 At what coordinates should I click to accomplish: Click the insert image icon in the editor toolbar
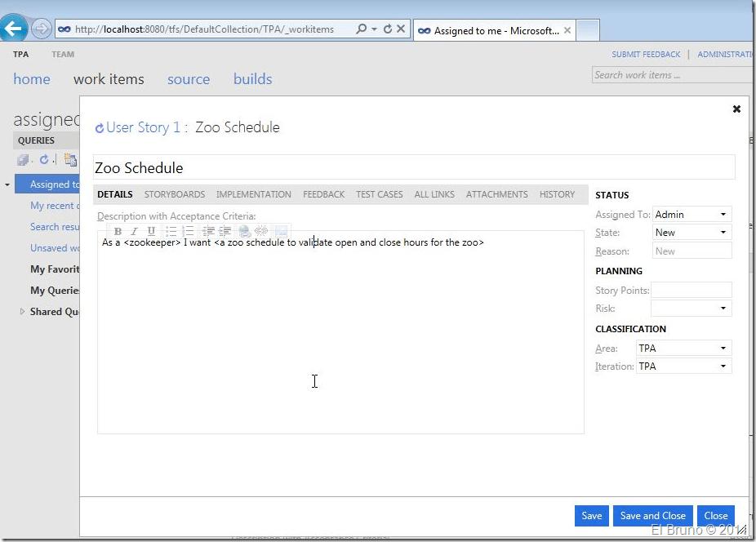[281, 232]
